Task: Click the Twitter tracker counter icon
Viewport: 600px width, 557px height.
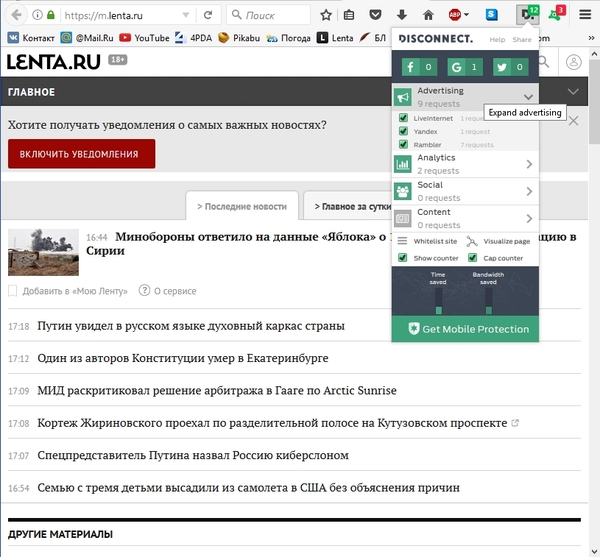Action: click(x=511, y=67)
